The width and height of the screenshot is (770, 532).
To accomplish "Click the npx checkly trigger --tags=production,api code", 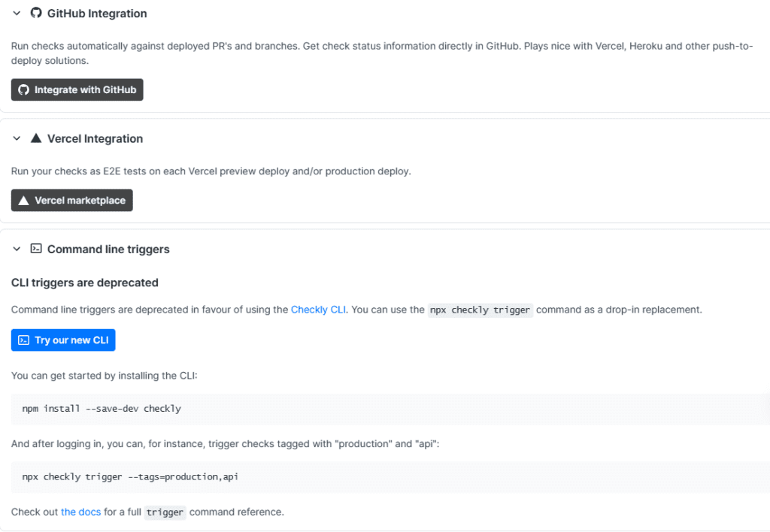I will click(x=390, y=477).
